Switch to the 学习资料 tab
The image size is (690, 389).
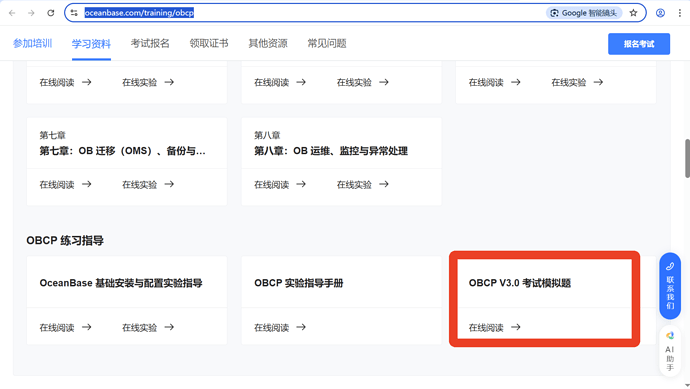[91, 44]
